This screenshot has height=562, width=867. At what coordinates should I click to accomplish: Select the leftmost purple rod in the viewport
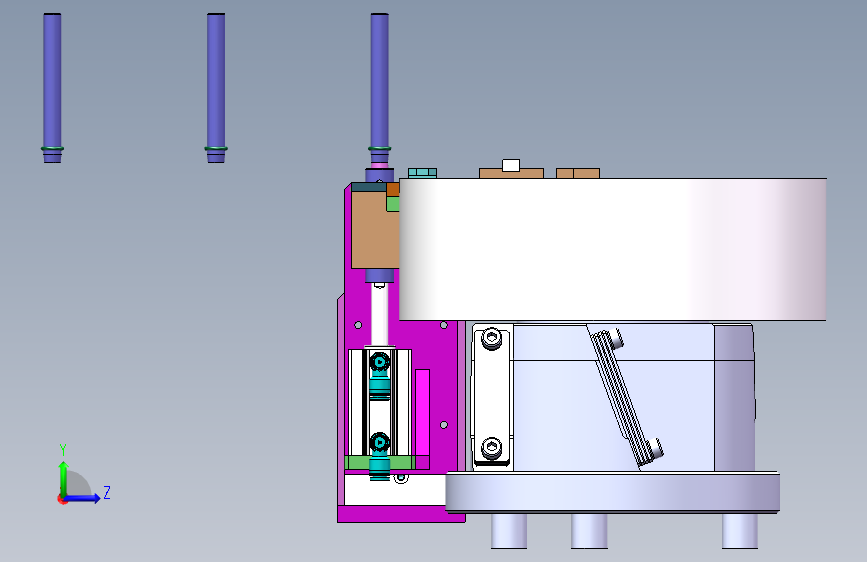pos(53,88)
